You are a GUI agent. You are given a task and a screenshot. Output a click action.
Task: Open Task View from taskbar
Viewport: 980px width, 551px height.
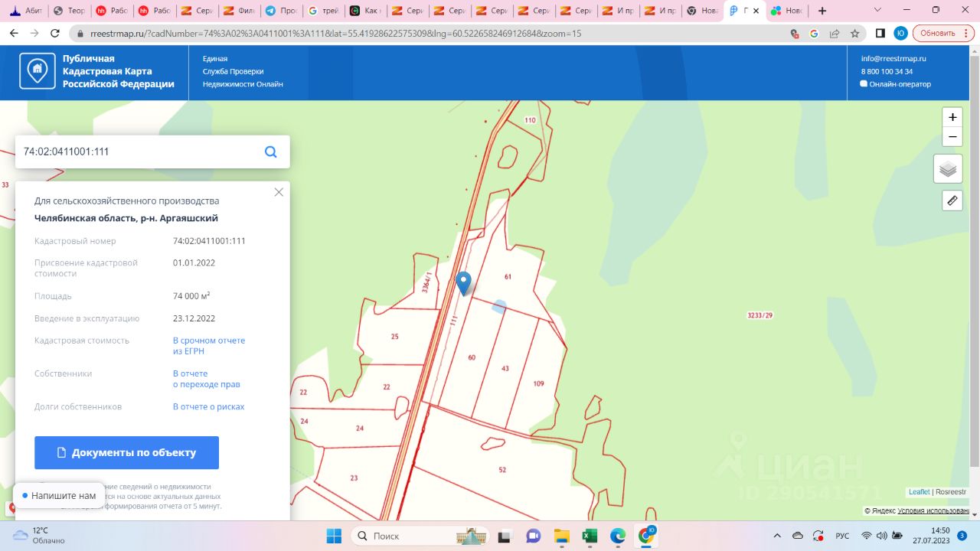tap(505, 536)
